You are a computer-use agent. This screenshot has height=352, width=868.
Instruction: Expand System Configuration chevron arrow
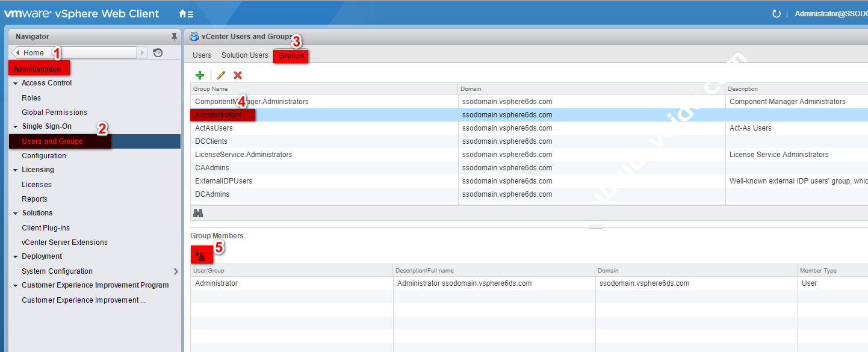click(176, 271)
